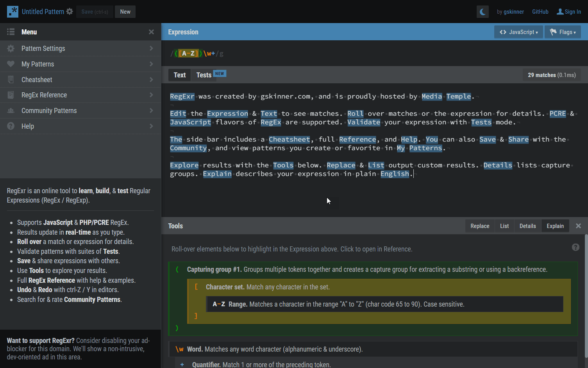588x368 pixels.
Task: Expand the Help chevron
Action: pos(151,126)
